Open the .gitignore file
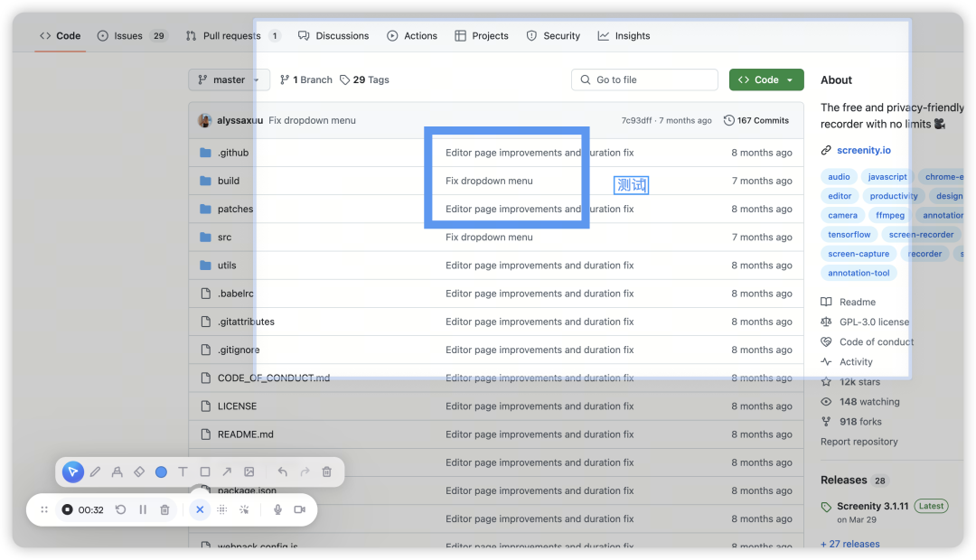Screen dimensions: 976x560 point(239,350)
